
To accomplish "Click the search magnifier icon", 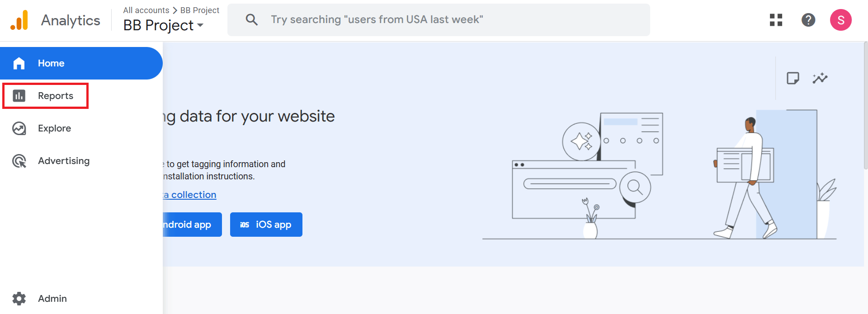I will pyautogui.click(x=252, y=19).
